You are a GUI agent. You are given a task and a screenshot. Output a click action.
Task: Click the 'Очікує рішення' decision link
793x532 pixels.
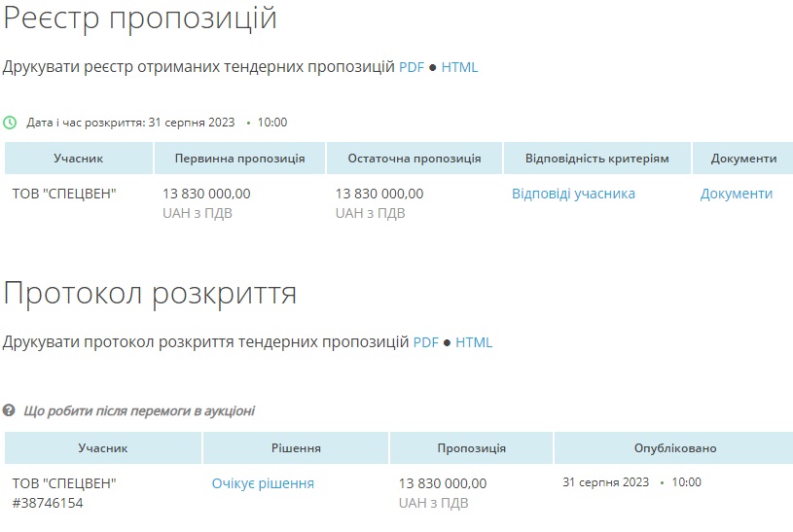coord(263,483)
